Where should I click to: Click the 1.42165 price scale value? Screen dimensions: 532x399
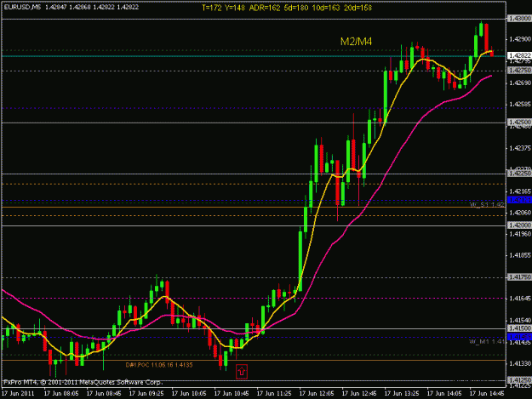click(x=519, y=191)
